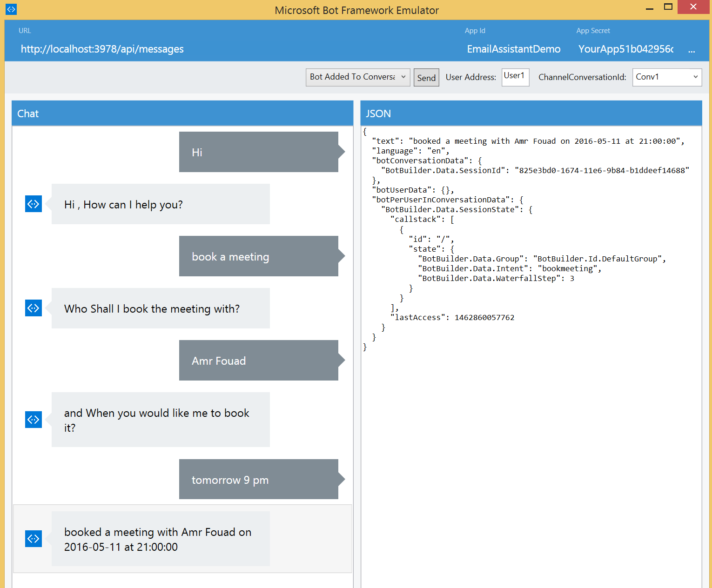
Task: Open the ChannelConversationId Conv1 dropdown
Action: [666, 77]
